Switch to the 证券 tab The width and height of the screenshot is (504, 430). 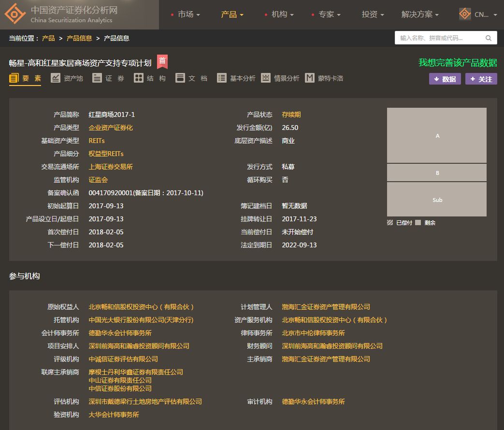pyautogui.click(x=108, y=78)
